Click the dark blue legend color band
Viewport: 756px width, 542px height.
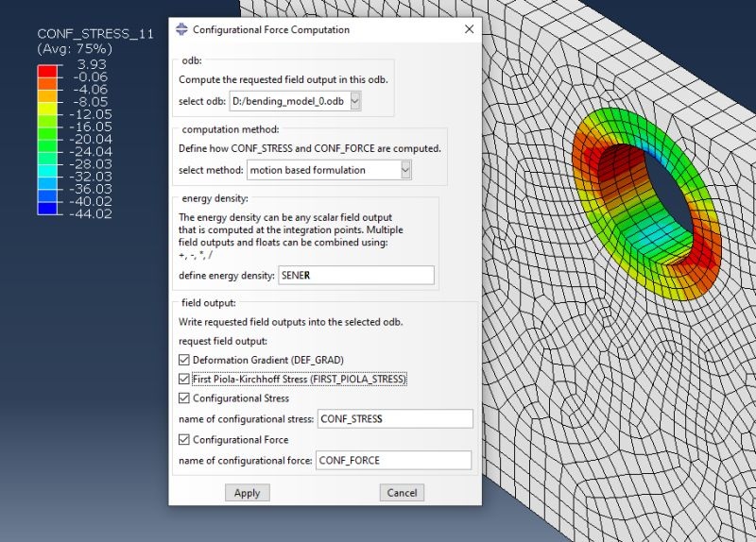coord(47,208)
